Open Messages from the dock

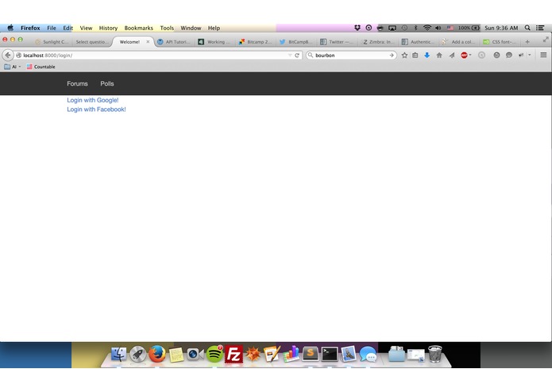pyautogui.click(x=368, y=355)
